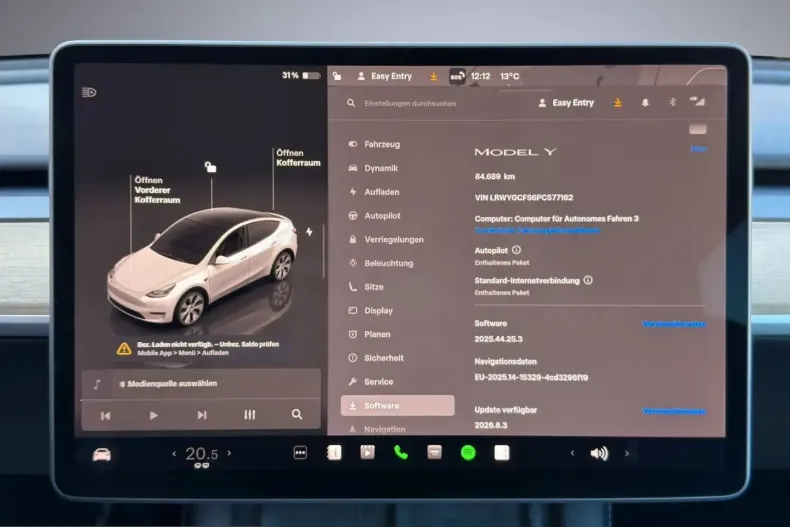Select the highlighted Software menu item

point(398,406)
